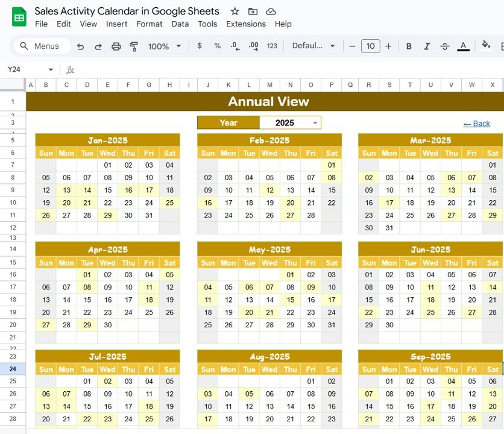This screenshot has width=504, height=434.
Task: Activate the paint format tool
Action: click(x=134, y=46)
